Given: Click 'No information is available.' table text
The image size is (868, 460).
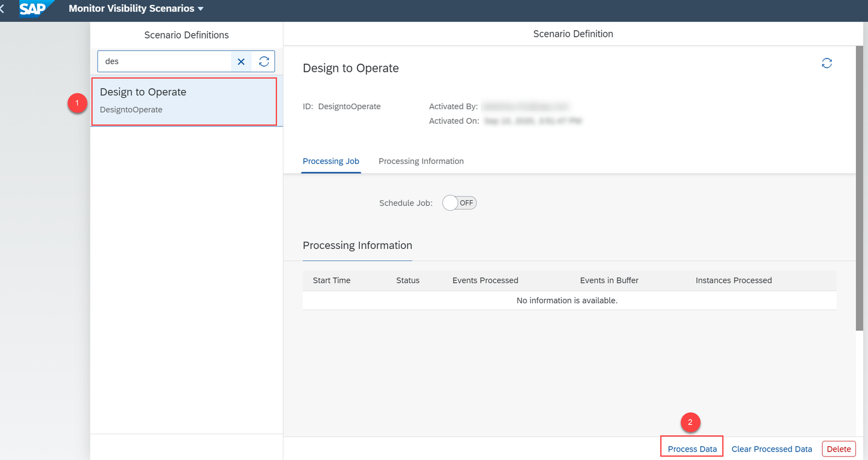Looking at the screenshot, I should tap(567, 300).
